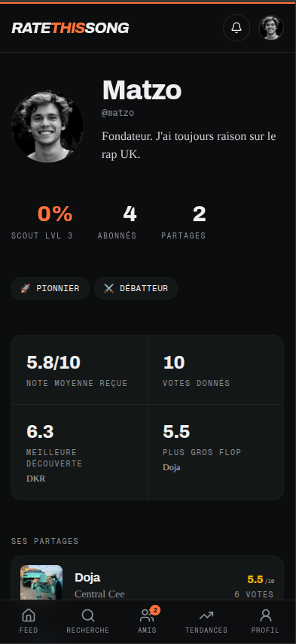Click the Central Cee artist name
Screen dimensions: 296x644
click(x=99, y=594)
